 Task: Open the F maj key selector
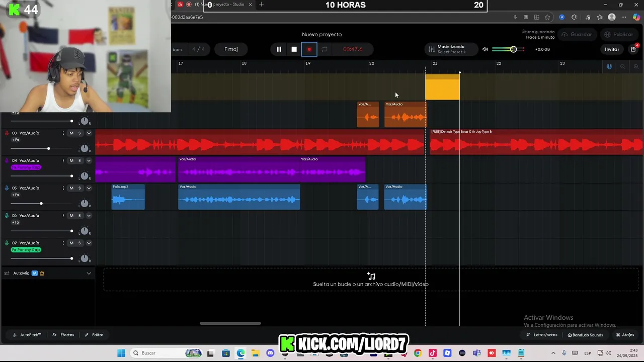coord(231,49)
